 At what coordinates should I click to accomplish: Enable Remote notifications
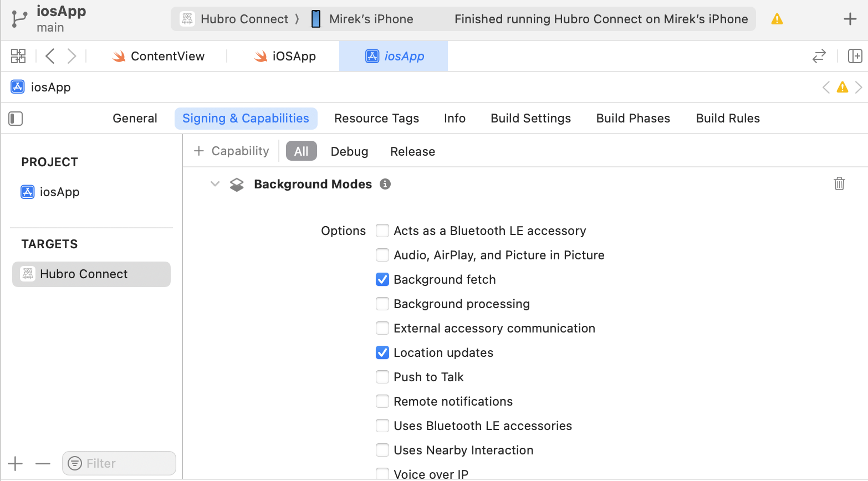[382, 401]
